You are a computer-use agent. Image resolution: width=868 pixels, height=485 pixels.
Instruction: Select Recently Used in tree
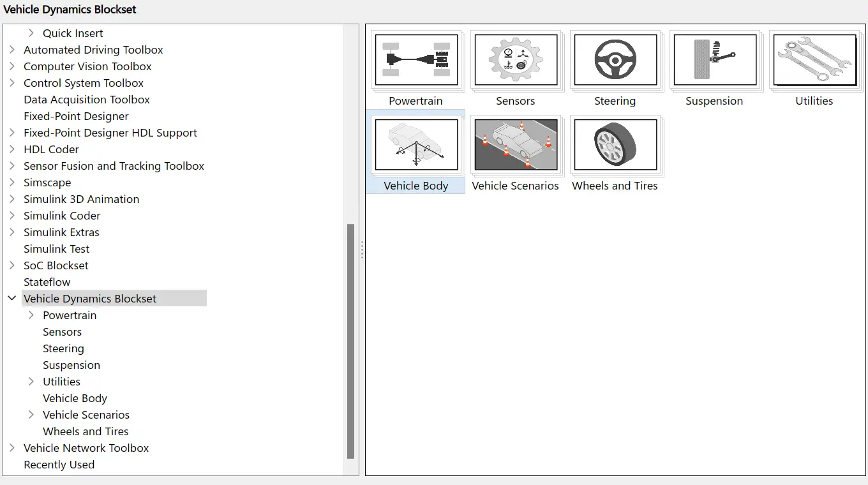(59, 465)
